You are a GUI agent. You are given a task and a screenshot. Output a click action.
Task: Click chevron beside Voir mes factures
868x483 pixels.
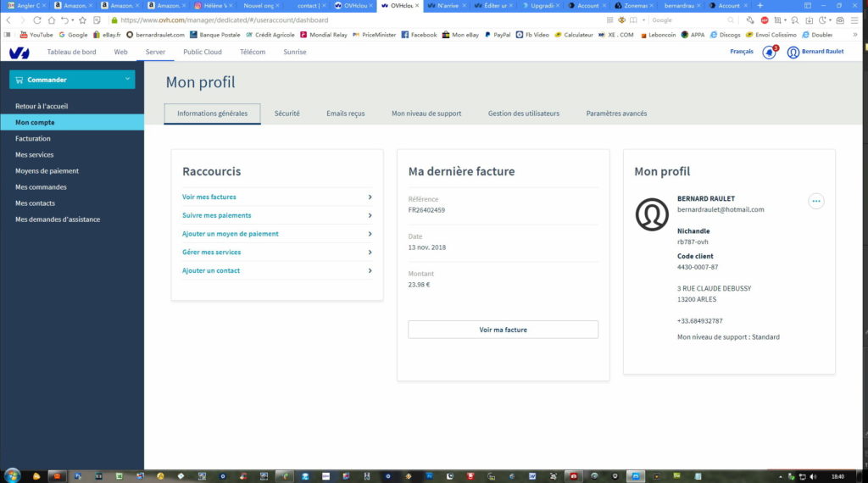click(370, 197)
